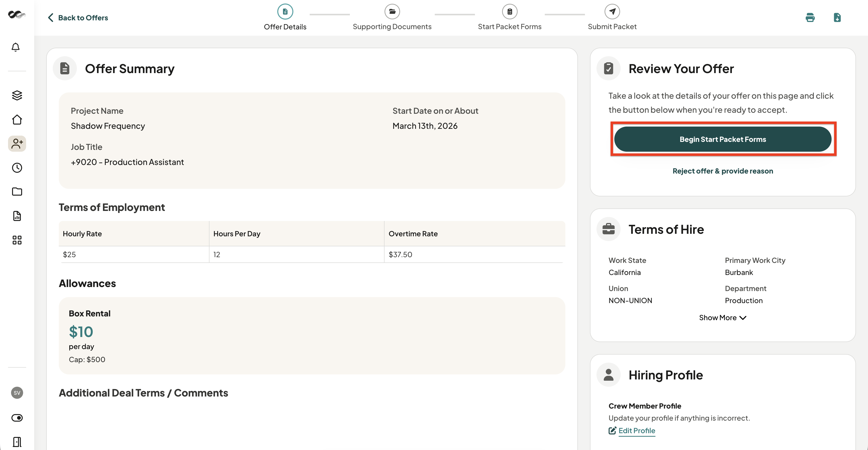Click the $10 box rental amount
Screen dimensions: 868x450
(81, 332)
